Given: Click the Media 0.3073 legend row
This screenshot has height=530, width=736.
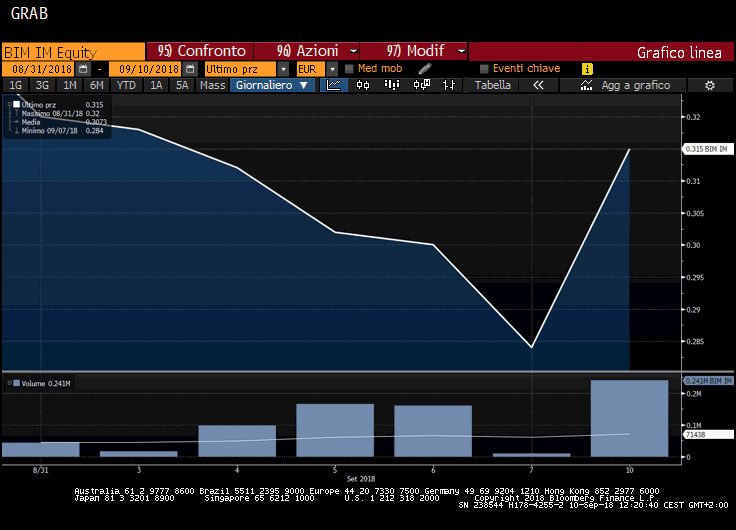Looking at the screenshot, I should 60,122.
